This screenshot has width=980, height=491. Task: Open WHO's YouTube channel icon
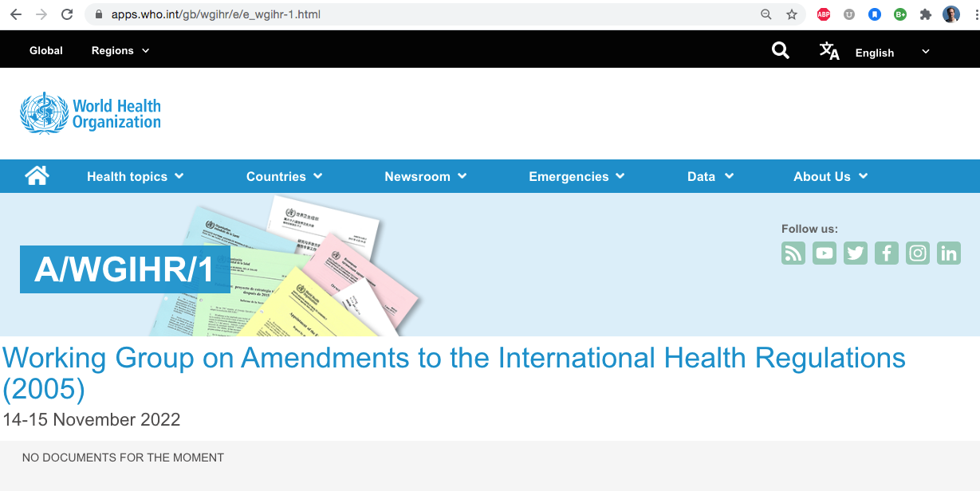click(825, 253)
